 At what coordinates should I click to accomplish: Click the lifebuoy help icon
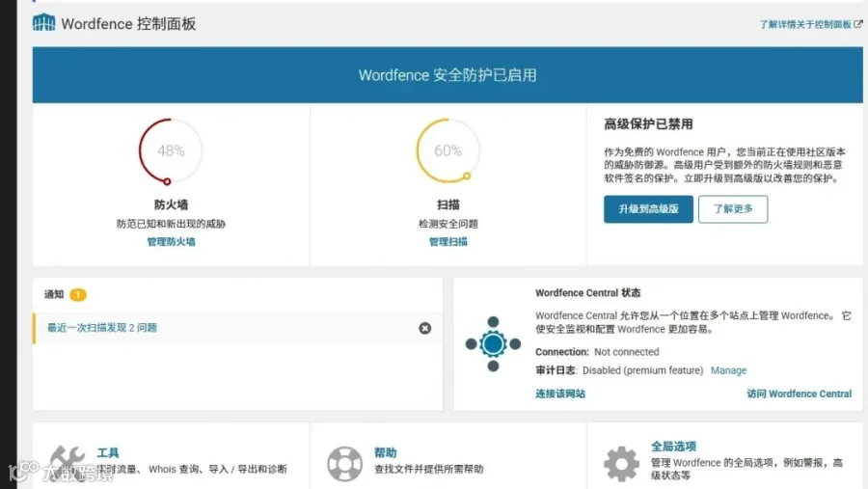[x=344, y=464]
